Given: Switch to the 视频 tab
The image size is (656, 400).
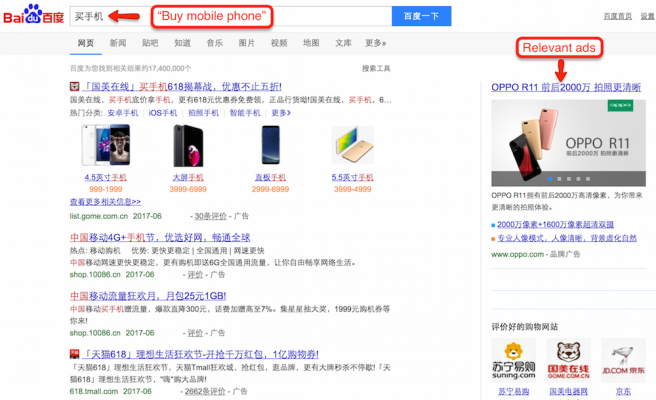Looking at the screenshot, I should click(279, 43).
